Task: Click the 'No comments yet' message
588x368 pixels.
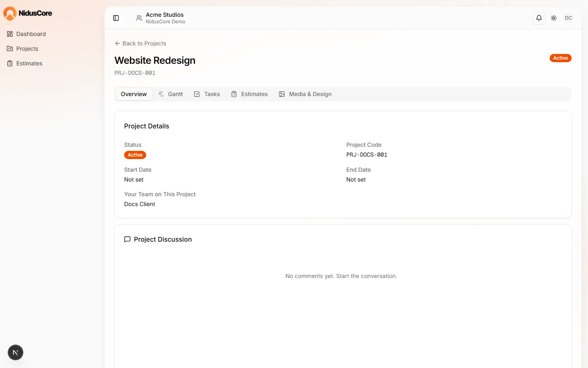Action: [x=341, y=276]
